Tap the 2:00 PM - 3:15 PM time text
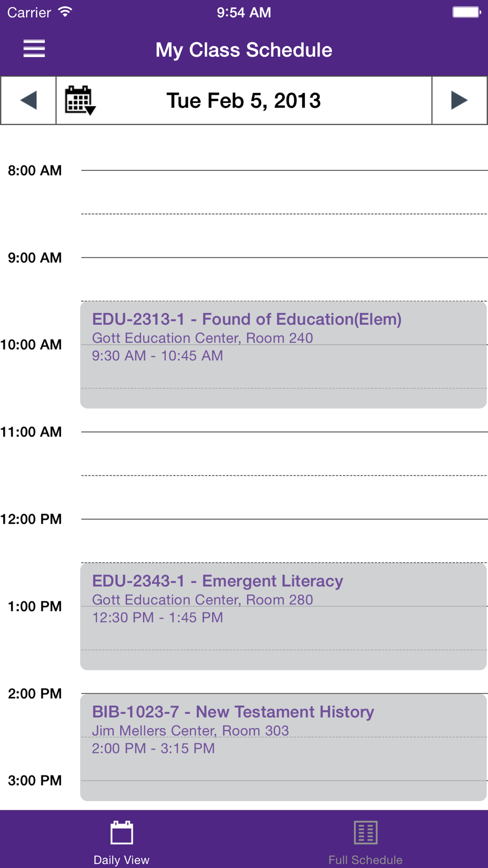 click(153, 748)
